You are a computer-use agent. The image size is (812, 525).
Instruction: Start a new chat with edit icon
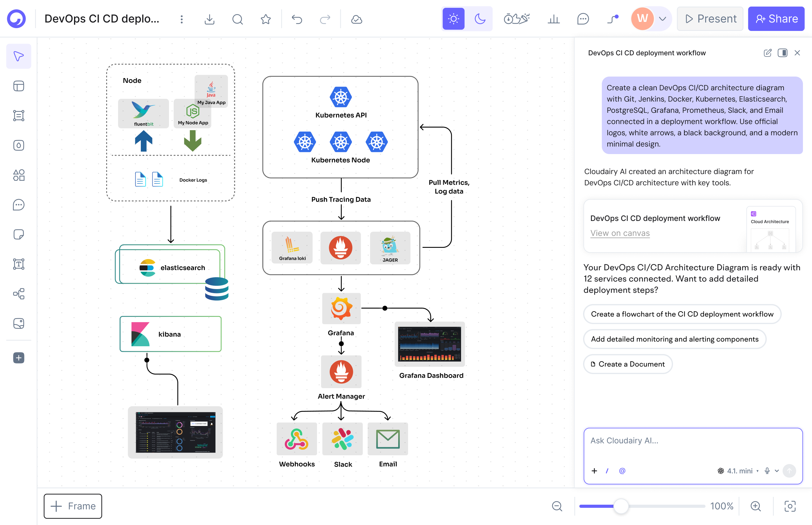[x=768, y=53]
